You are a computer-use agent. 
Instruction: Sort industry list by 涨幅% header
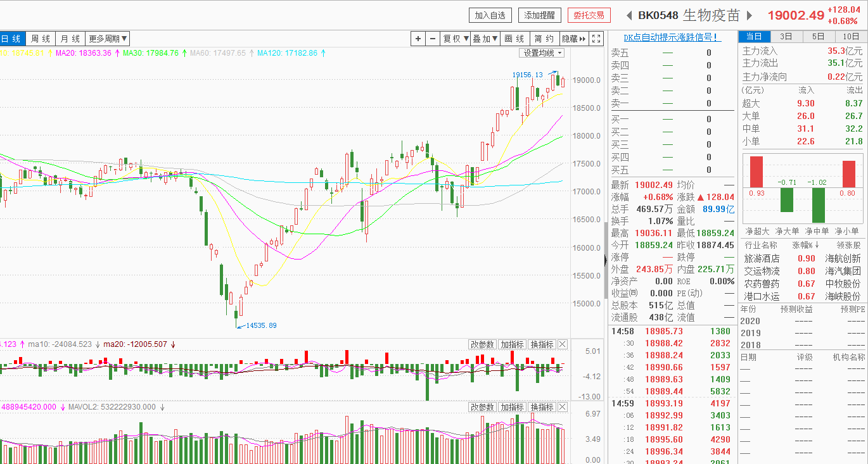point(805,246)
